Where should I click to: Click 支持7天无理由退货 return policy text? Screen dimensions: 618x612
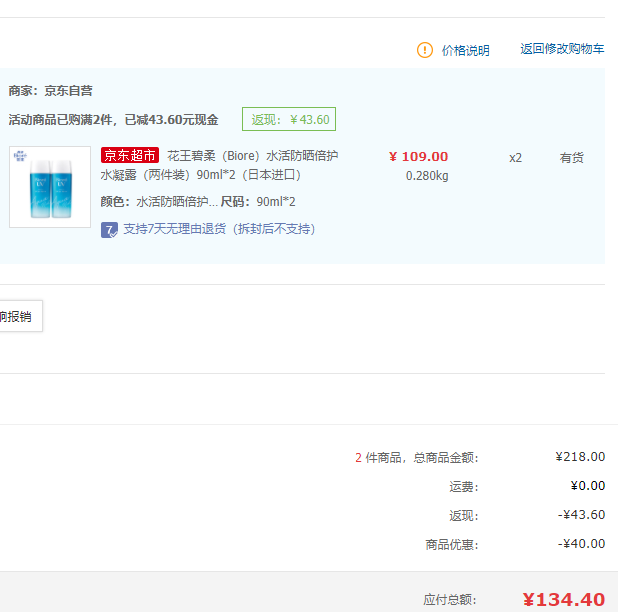click(x=219, y=229)
